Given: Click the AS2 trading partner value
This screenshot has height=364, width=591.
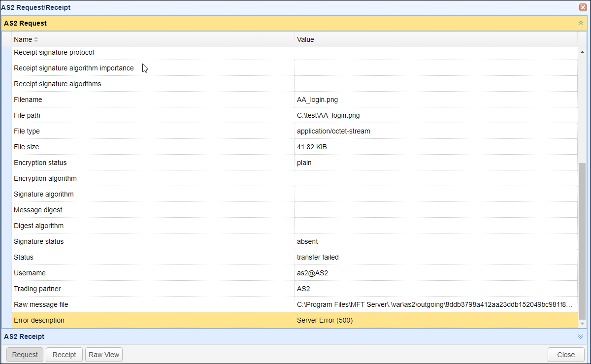Looking at the screenshot, I should click(303, 289).
